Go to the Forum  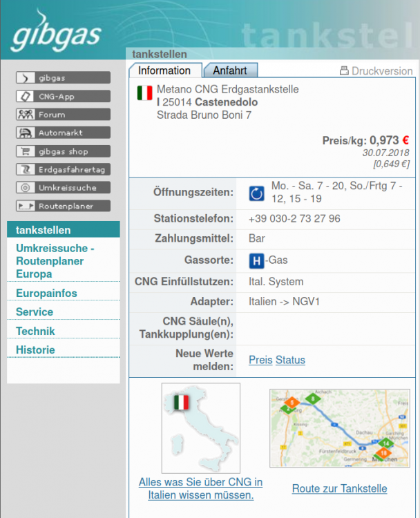click(63, 114)
